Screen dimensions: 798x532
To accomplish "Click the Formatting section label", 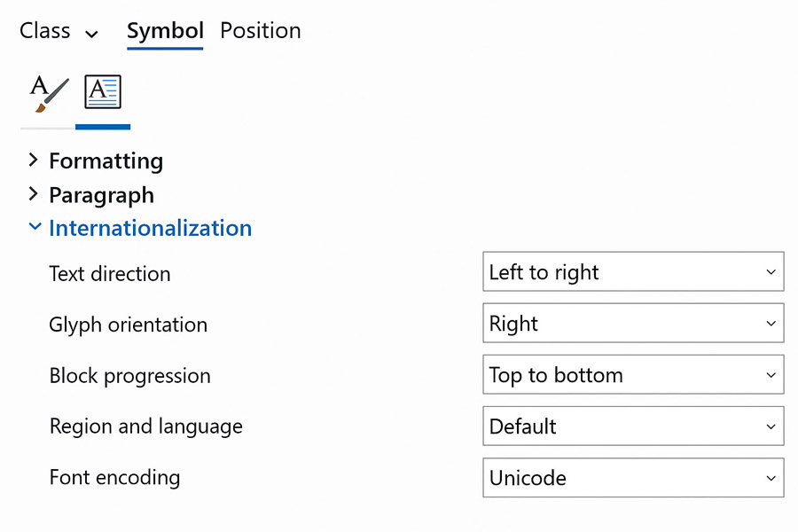I will [x=106, y=160].
